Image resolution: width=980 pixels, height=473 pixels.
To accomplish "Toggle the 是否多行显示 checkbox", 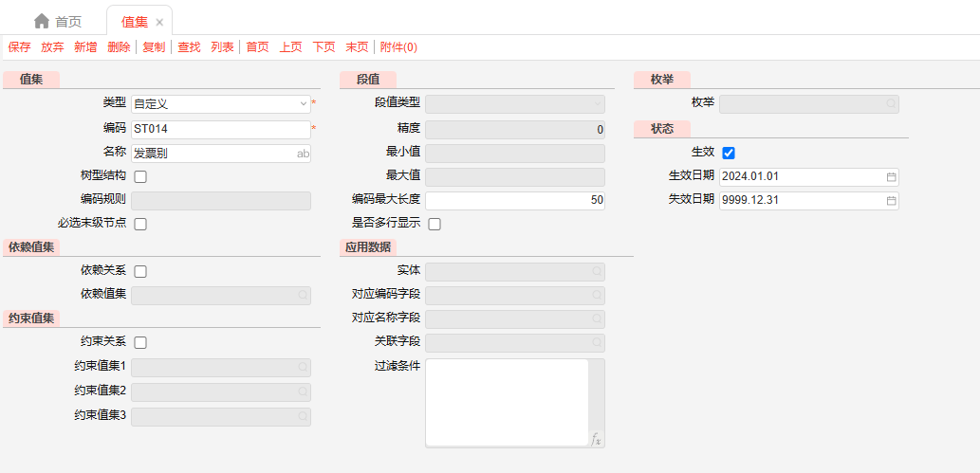I will pos(435,224).
